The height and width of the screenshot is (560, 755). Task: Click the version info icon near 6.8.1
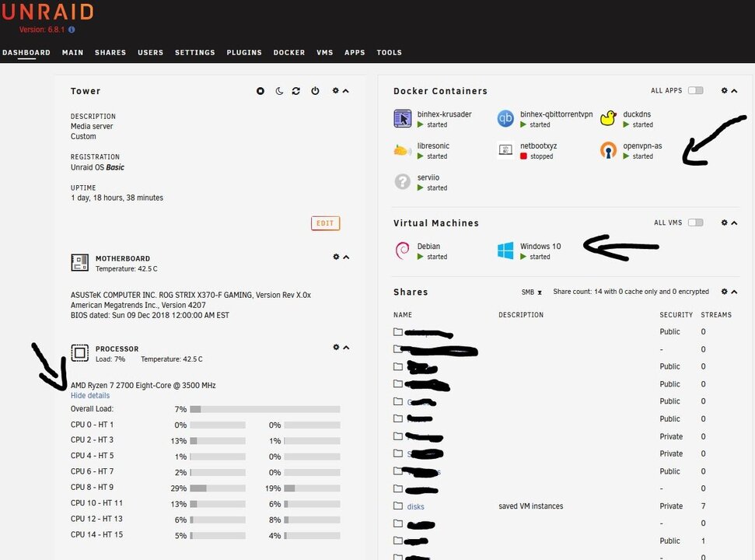(x=72, y=30)
